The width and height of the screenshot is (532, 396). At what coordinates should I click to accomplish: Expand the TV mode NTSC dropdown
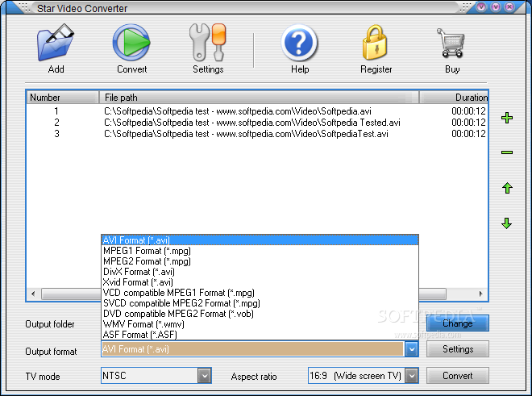click(205, 376)
